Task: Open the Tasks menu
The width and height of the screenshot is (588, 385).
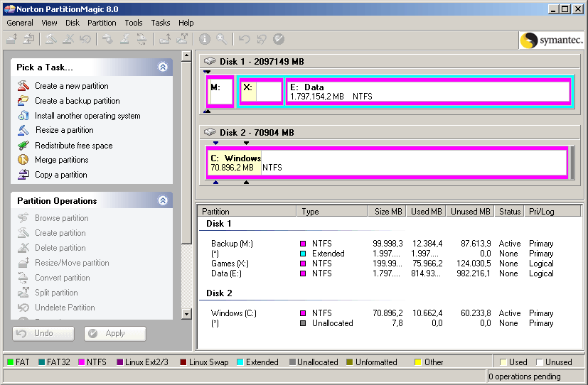Action: (x=161, y=23)
